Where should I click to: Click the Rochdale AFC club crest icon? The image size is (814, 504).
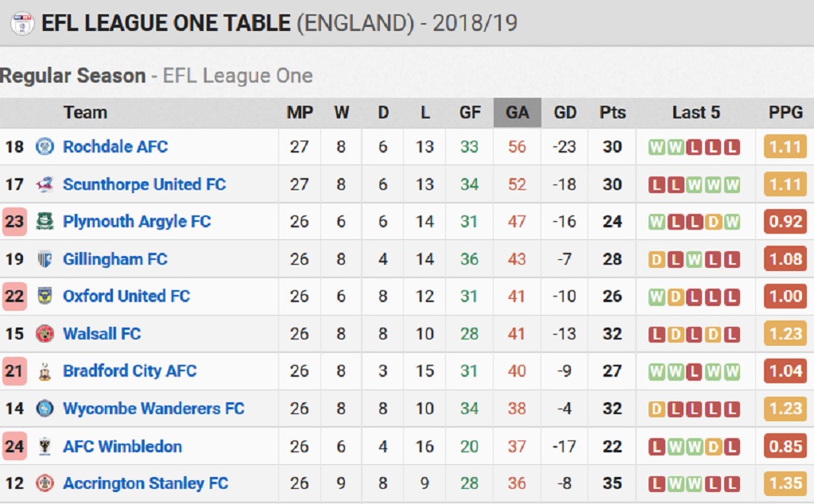click(x=45, y=147)
